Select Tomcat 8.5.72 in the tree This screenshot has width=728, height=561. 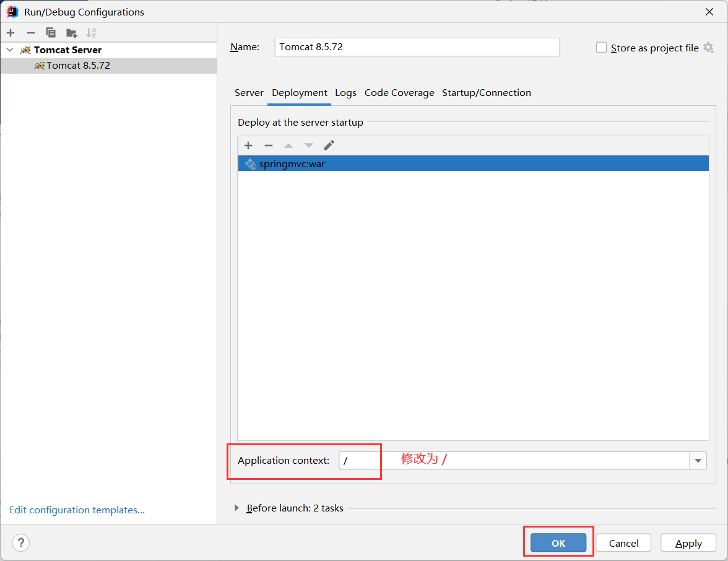click(109, 66)
